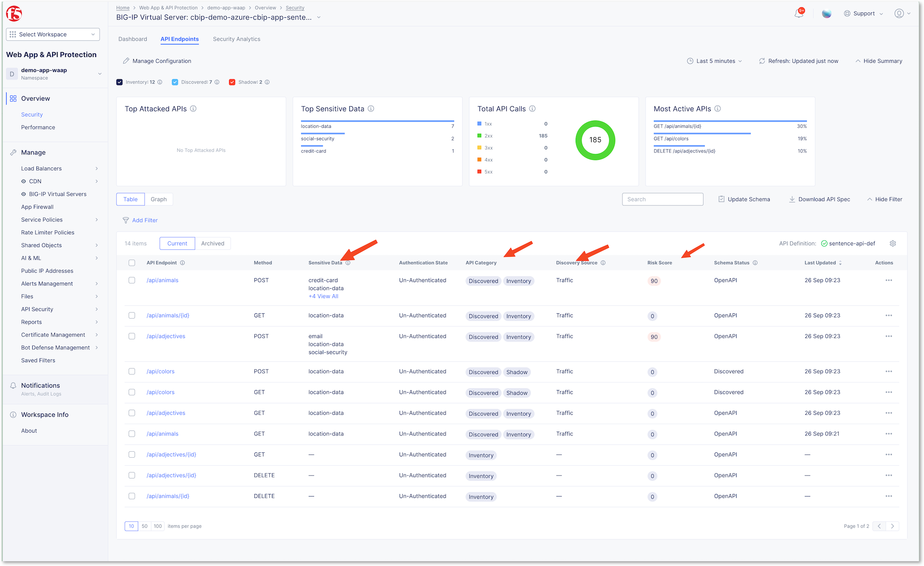The width and height of the screenshot is (924, 566).
Task: Click info icon next to Shadow count
Action: click(267, 82)
